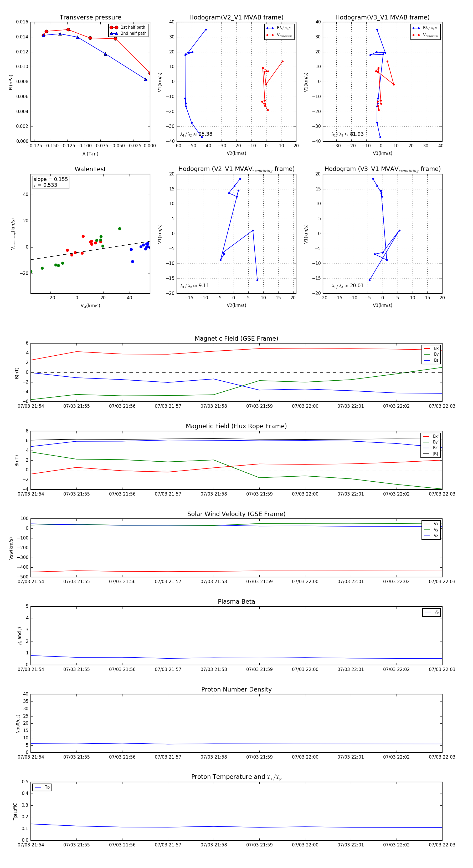473x868 pixels.
Task: Click the 'Plasma Beta' plot title
Action: click(236, 602)
